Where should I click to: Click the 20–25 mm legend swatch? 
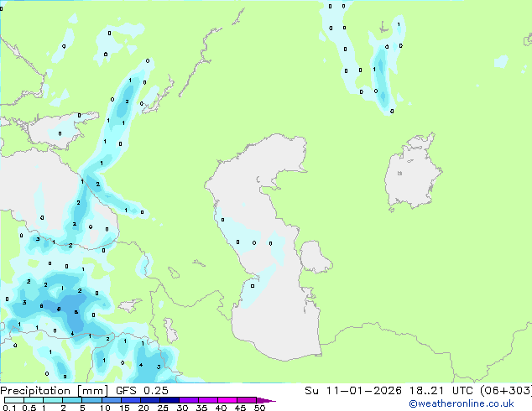(x=149, y=400)
